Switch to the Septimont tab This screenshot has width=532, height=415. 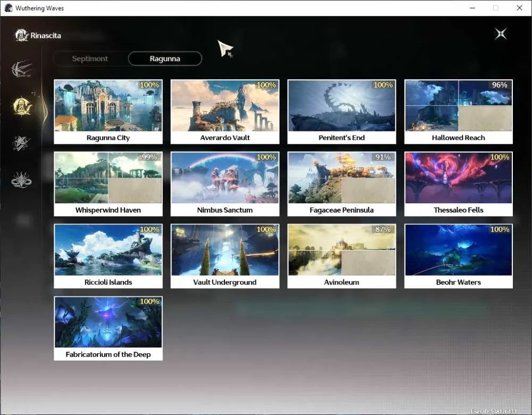(90, 59)
